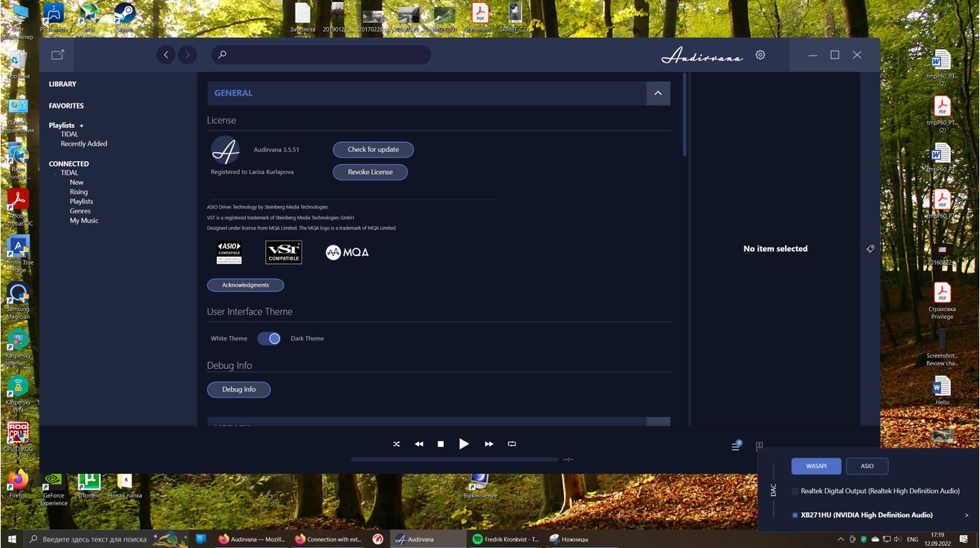Open LIBRARY in sidebar
The height and width of the screenshot is (548, 980).
tap(63, 84)
